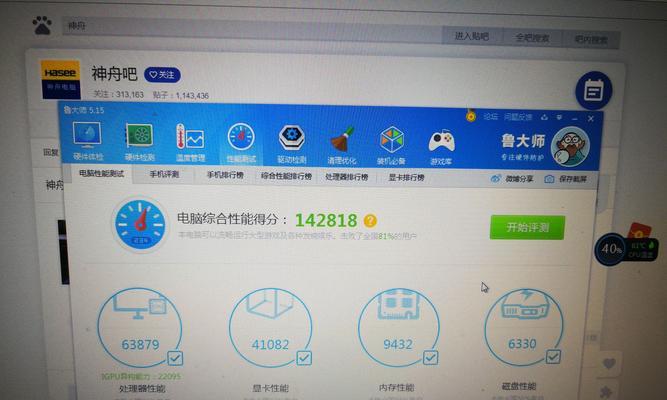Screen dimensions: 667x400
Task: Click the round blue calendar sign-in icon
Action: [593, 91]
